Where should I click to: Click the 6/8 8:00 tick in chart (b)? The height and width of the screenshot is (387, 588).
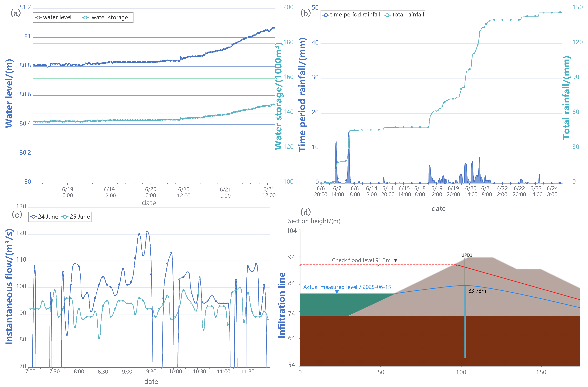point(355,191)
